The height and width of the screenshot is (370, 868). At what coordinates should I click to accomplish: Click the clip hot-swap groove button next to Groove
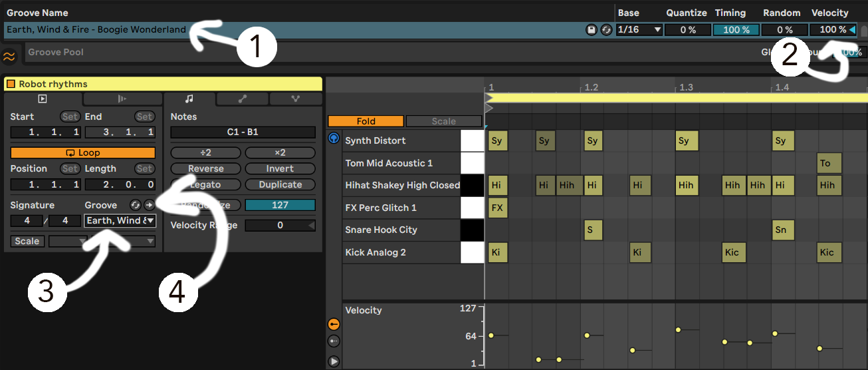pyautogui.click(x=135, y=205)
